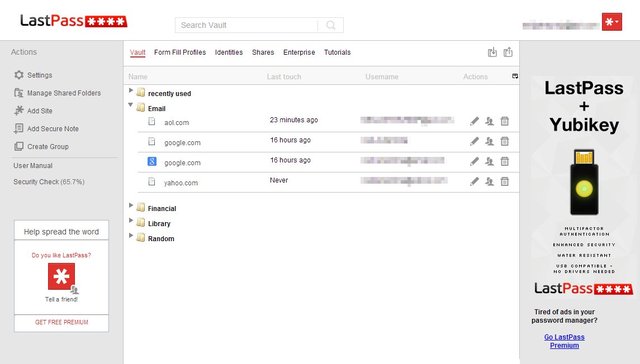Click the LastPass logo at top

point(74,21)
